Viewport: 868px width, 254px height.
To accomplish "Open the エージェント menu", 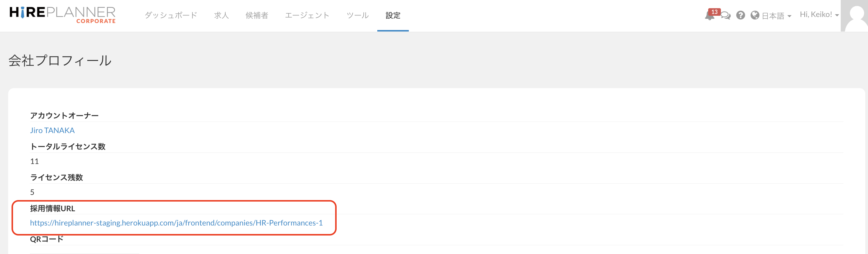I will click(307, 15).
